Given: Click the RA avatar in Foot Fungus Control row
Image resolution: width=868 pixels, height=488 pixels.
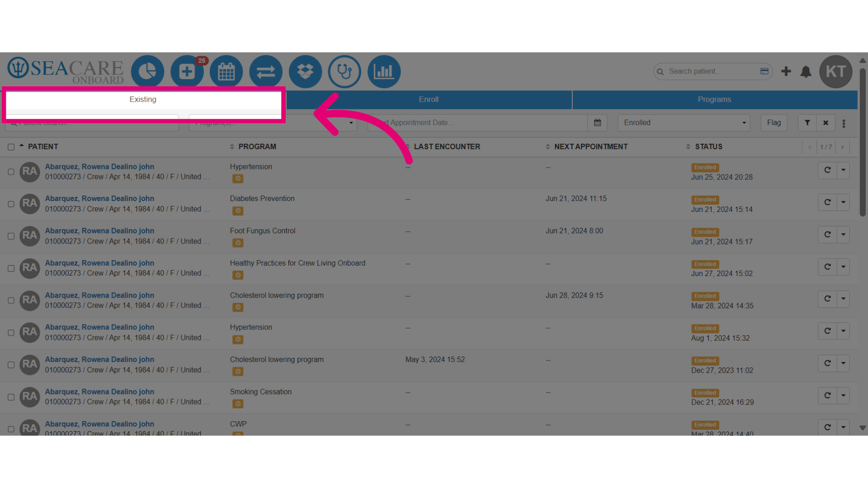Looking at the screenshot, I should (30, 236).
